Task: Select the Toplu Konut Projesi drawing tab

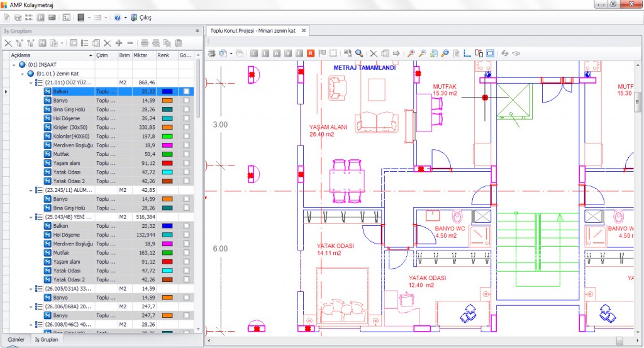Action: click(x=253, y=30)
